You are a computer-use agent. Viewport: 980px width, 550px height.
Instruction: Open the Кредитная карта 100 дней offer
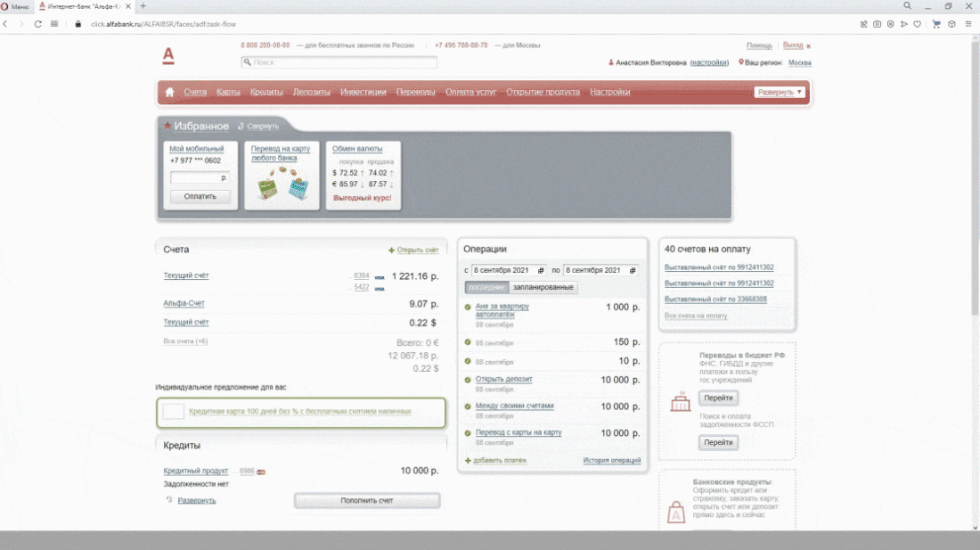300,412
